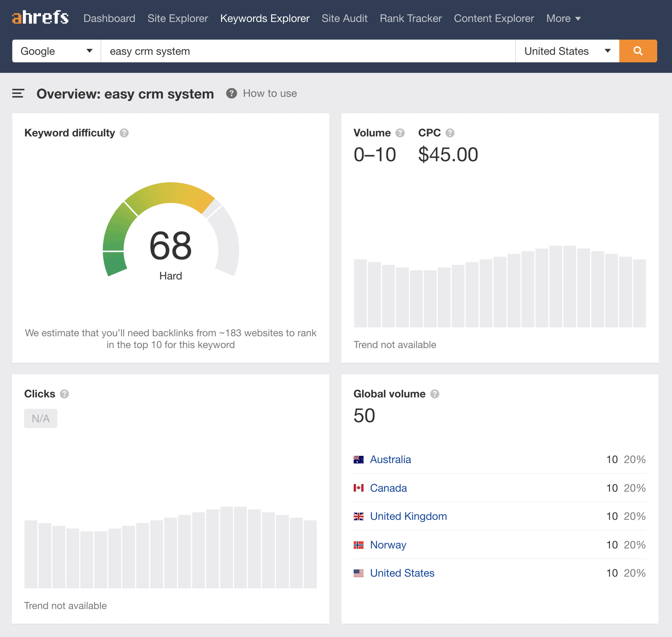
Task: Click the Clicks trend bar chart
Action: 171,547
